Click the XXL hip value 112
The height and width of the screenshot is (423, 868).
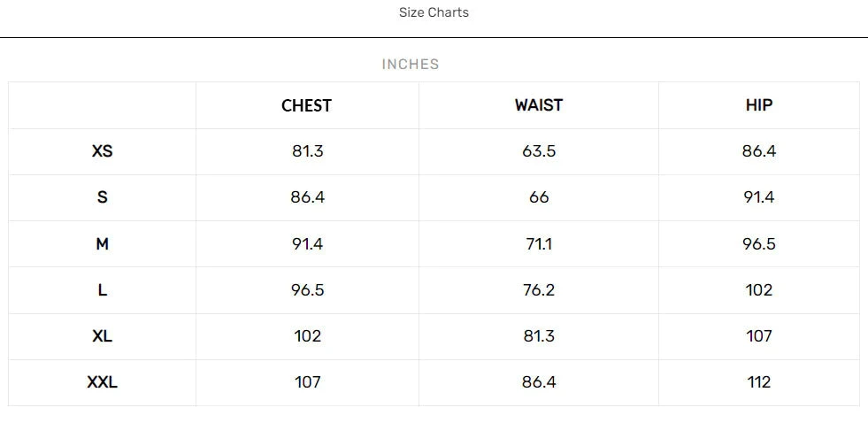759,382
